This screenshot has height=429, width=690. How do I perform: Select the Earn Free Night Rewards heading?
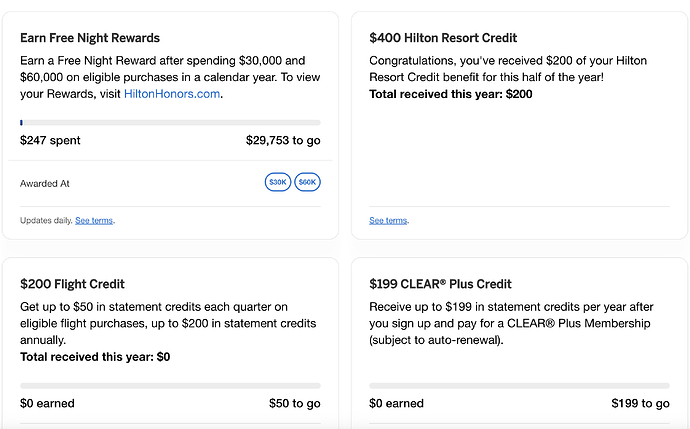point(90,38)
